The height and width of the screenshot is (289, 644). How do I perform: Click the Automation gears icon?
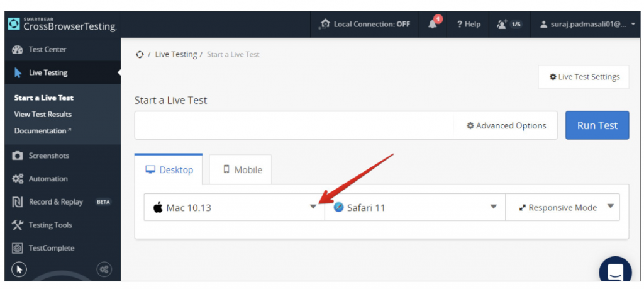coord(17,179)
